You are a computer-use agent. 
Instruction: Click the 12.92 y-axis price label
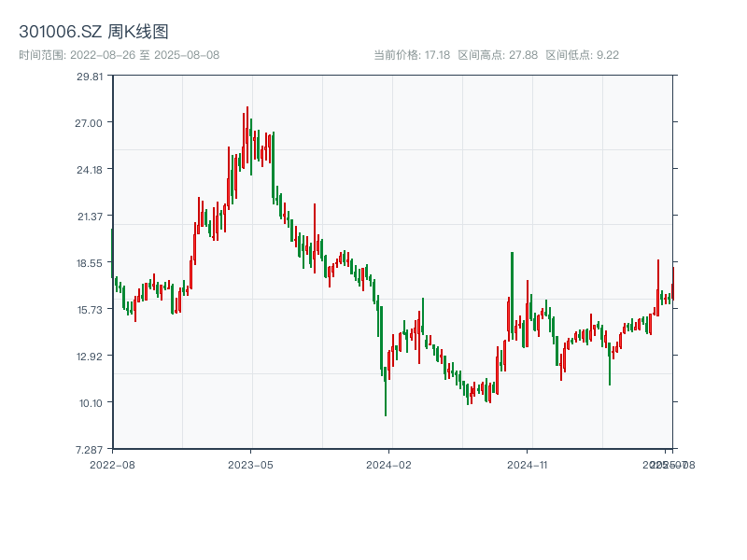click(90, 356)
